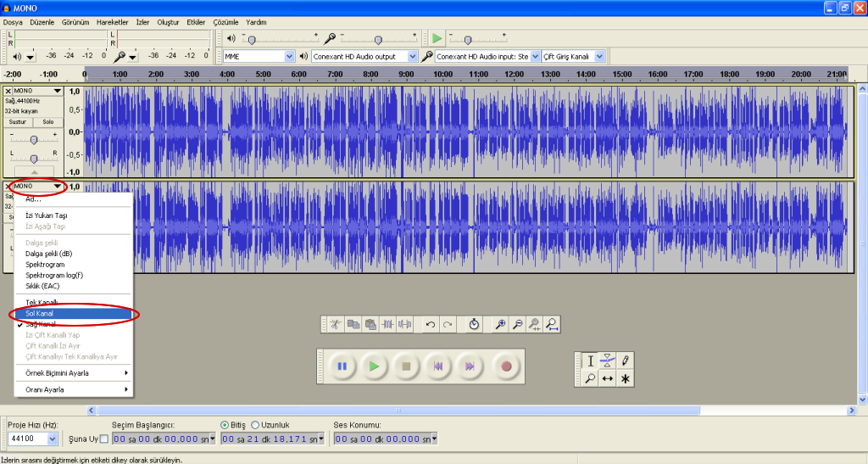Choose İzi Yukarı Taşı from the track menu

(x=74, y=215)
